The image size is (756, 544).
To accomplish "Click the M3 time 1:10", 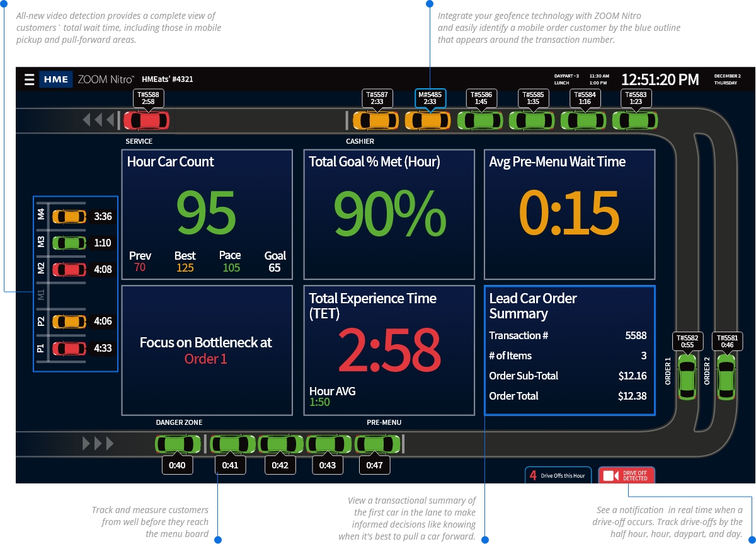I will [x=103, y=243].
